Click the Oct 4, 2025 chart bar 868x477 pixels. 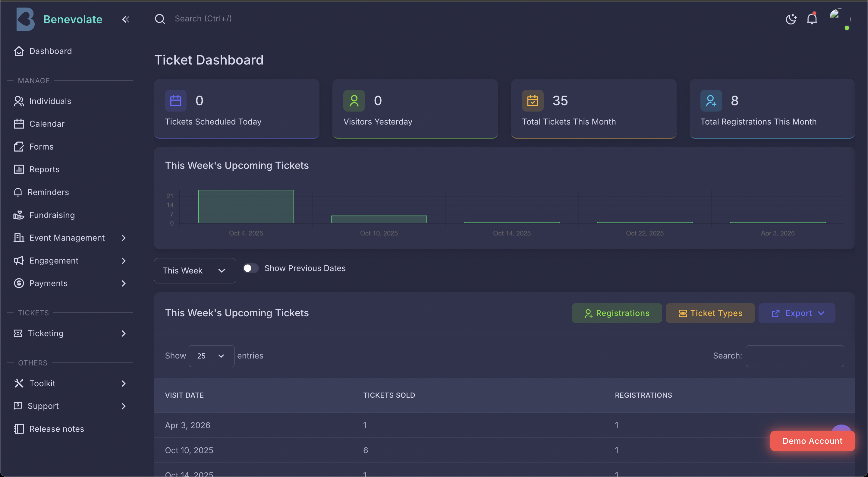246,206
